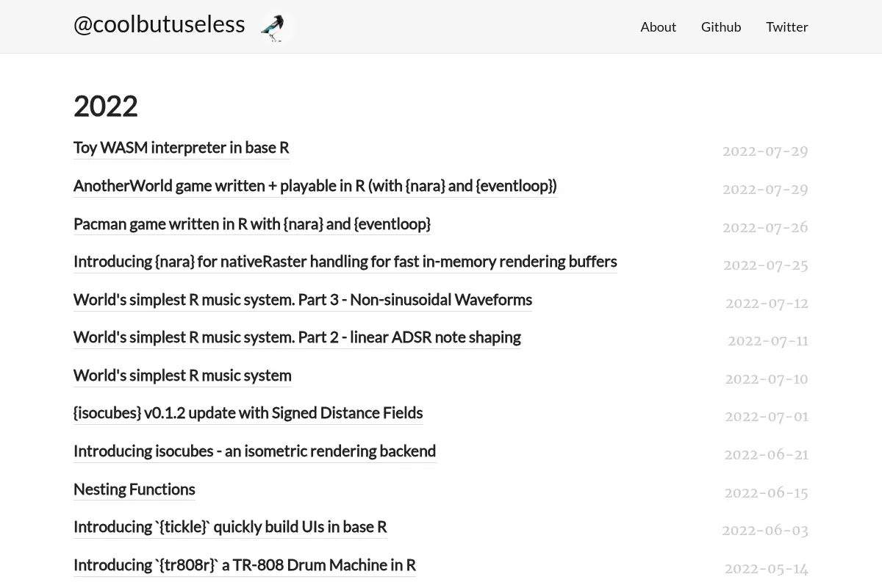
Task: Click the 2022 year heading
Action: tap(106, 107)
